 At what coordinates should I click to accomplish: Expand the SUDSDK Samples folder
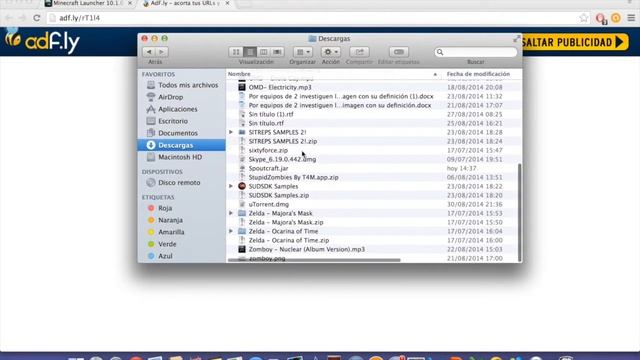click(231, 186)
